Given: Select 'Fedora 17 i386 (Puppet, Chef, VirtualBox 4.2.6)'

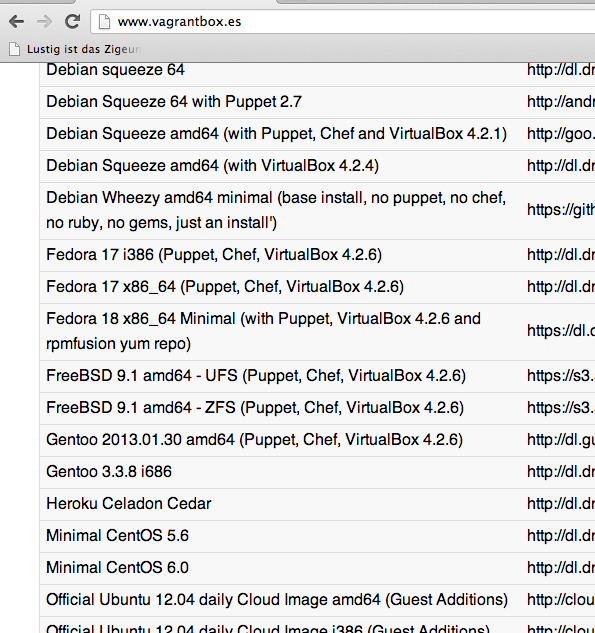Looking at the screenshot, I should tap(214, 255).
